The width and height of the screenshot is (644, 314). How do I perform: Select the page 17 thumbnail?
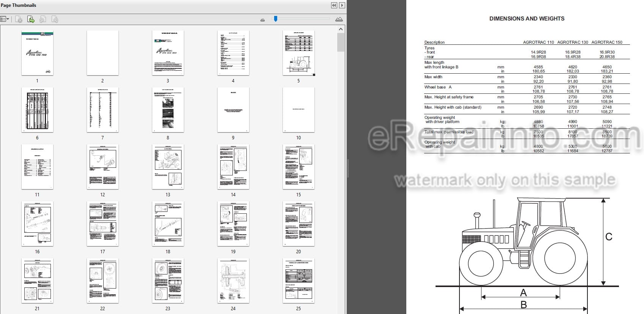[103, 224]
